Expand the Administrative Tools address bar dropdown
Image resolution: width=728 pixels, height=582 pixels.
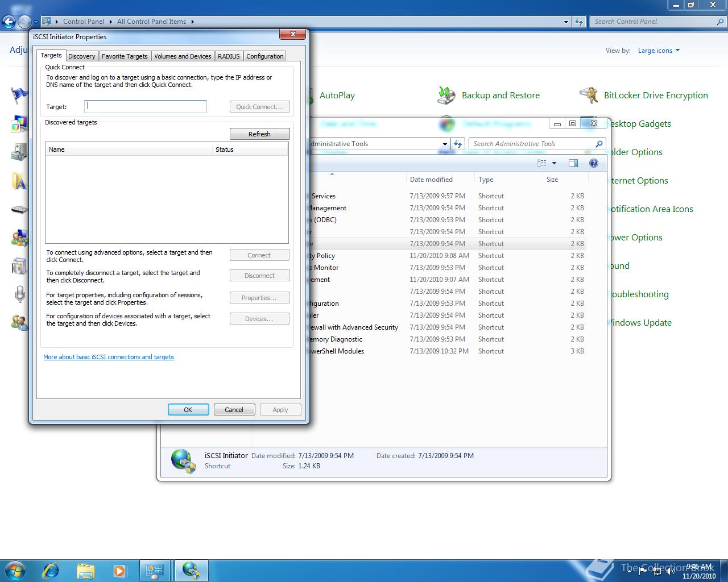pyautogui.click(x=445, y=144)
